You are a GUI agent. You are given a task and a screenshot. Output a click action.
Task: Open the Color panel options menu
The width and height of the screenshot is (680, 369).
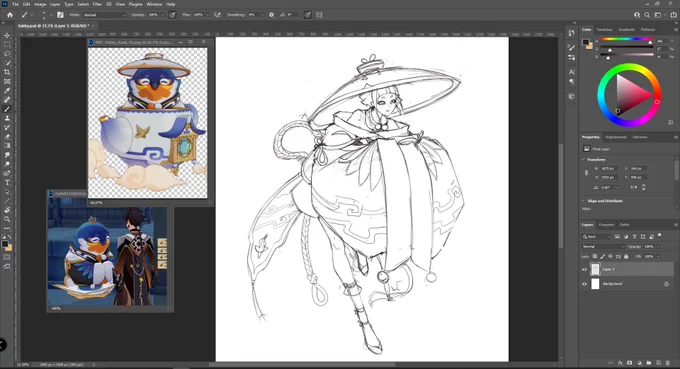tap(676, 29)
